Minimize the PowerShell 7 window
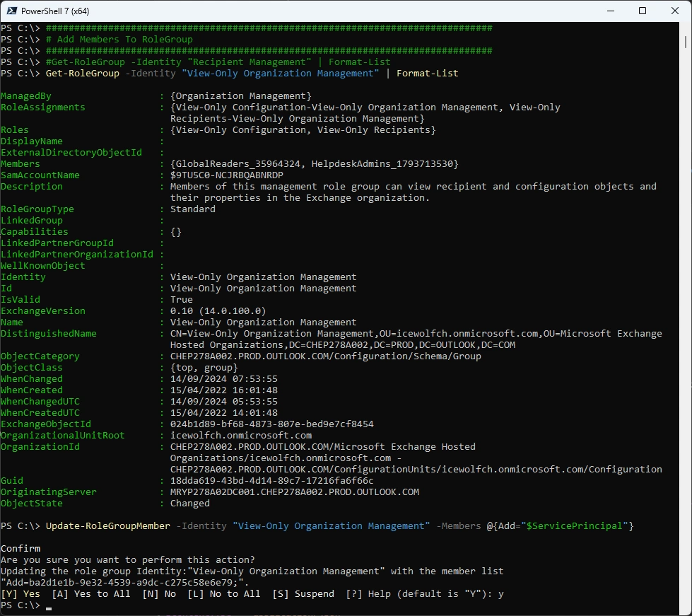The height and width of the screenshot is (616, 692). coord(610,11)
